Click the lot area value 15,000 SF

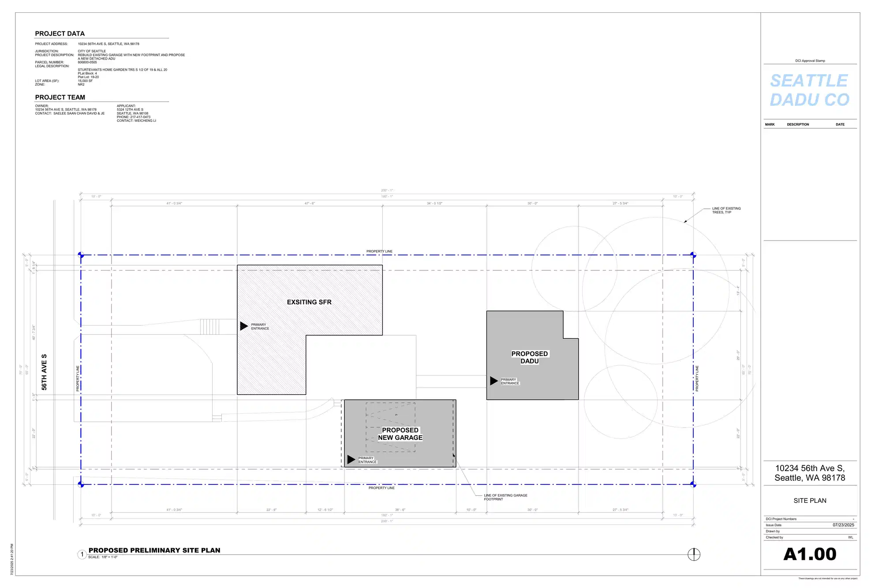85,81
